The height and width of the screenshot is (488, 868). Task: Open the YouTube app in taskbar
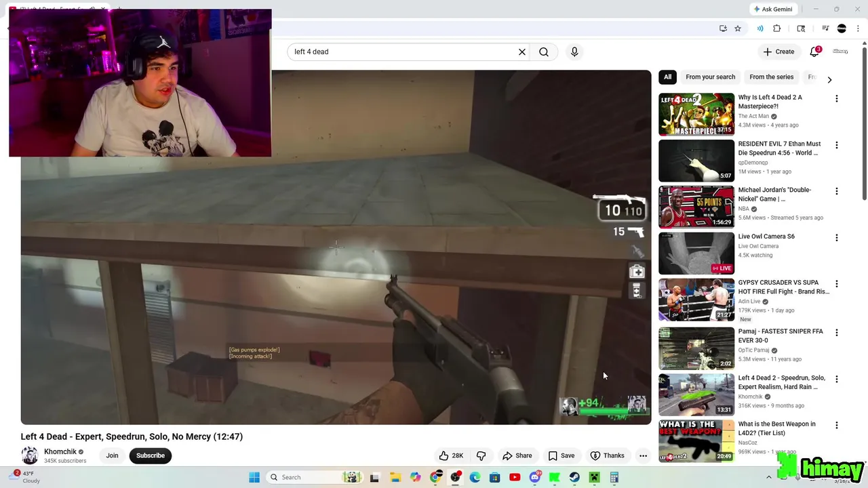point(515,477)
